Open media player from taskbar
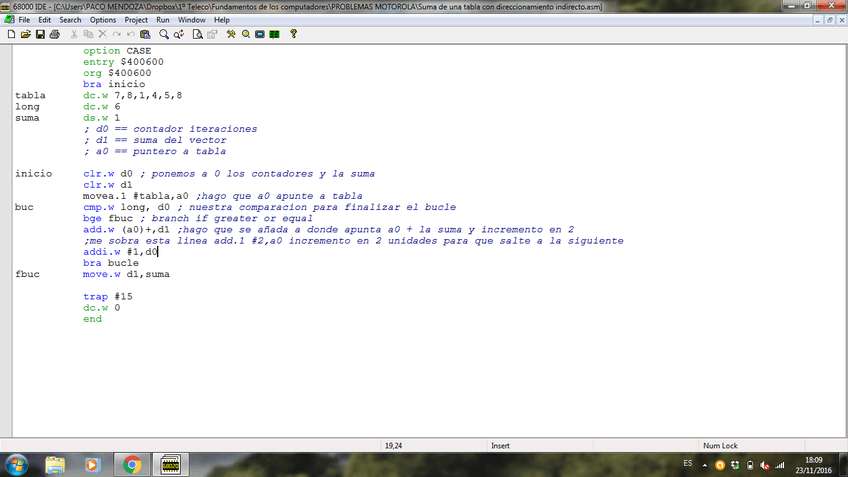The height and width of the screenshot is (477, 848). [92, 465]
